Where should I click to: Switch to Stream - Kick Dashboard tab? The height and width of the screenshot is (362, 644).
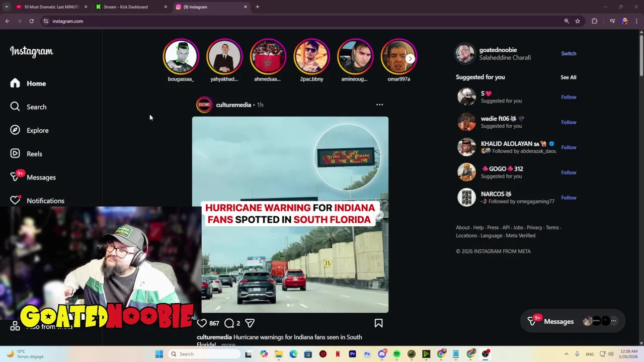pos(131,7)
